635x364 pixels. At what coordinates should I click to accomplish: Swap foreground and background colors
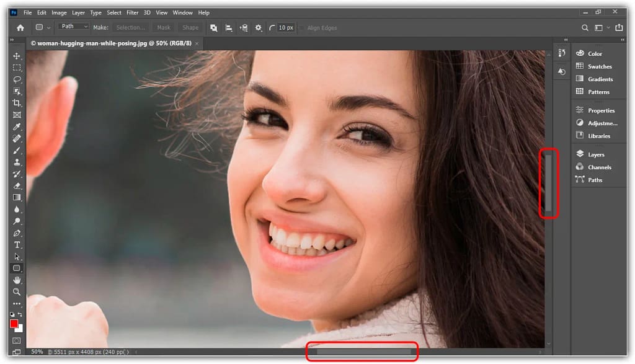point(20,315)
